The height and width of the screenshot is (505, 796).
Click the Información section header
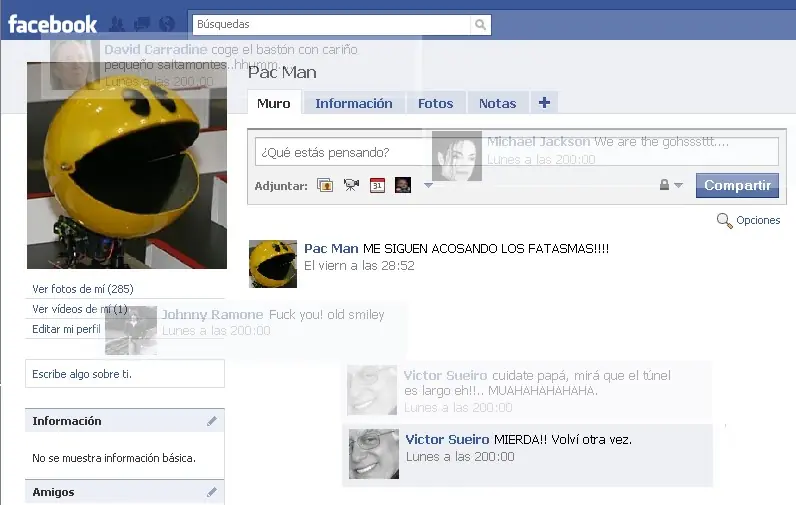(x=125, y=421)
